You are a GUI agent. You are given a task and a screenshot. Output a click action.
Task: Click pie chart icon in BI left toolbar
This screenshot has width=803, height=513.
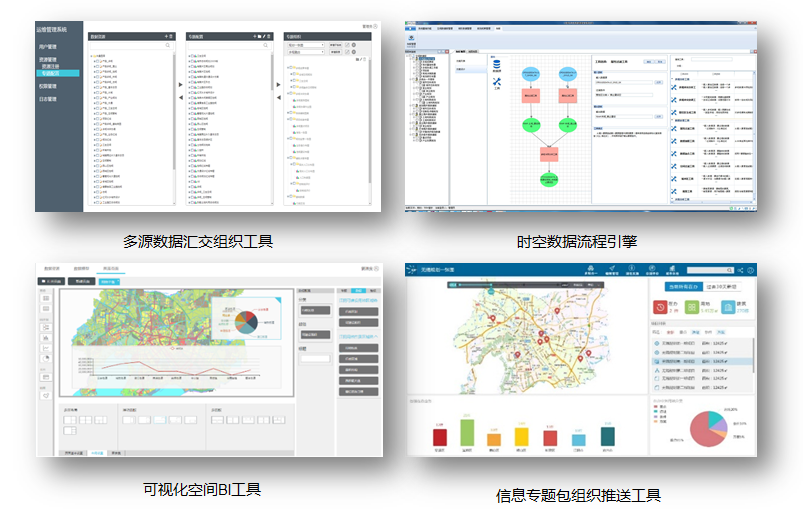(x=46, y=359)
